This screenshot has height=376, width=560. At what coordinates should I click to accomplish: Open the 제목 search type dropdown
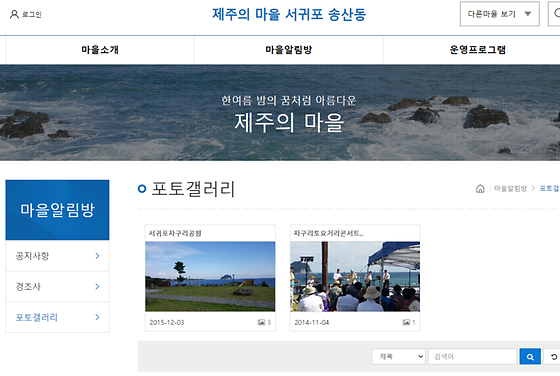[x=398, y=356]
